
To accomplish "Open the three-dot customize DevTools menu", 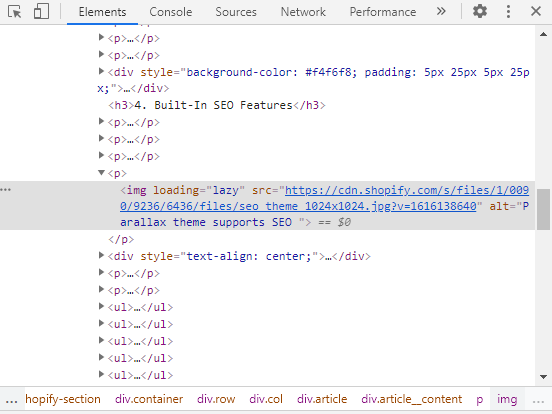I will tap(508, 12).
